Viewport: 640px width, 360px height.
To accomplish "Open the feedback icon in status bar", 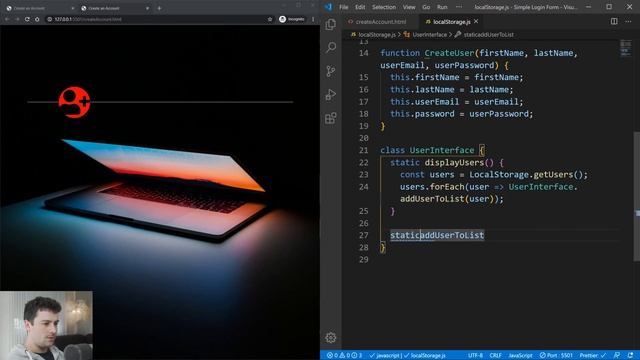I will tap(617, 356).
